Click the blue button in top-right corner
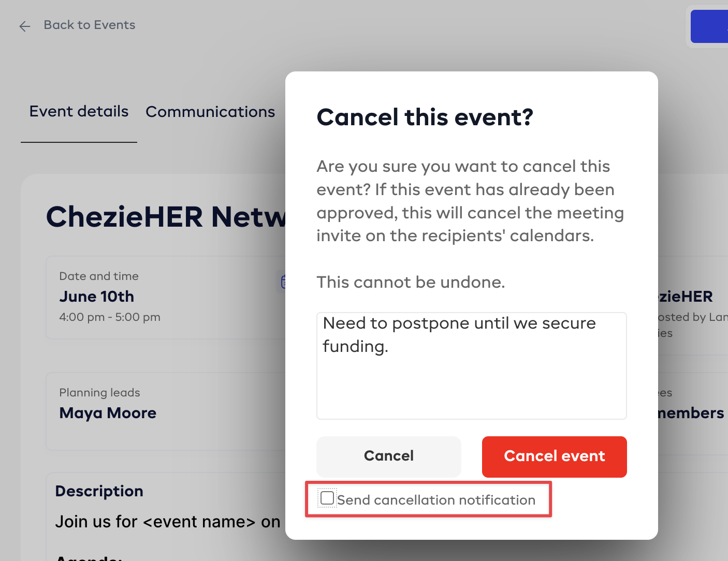 coord(709,26)
